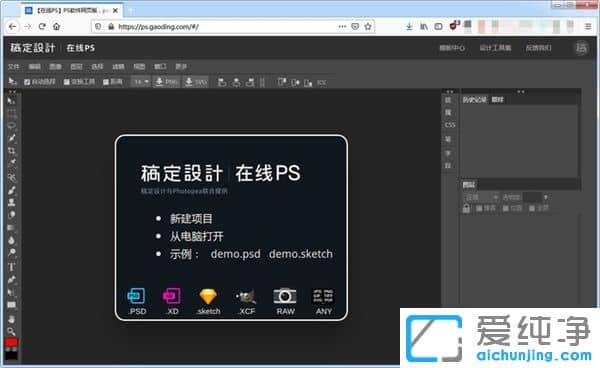Open the demo.psd example file

(x=235, y=254)
